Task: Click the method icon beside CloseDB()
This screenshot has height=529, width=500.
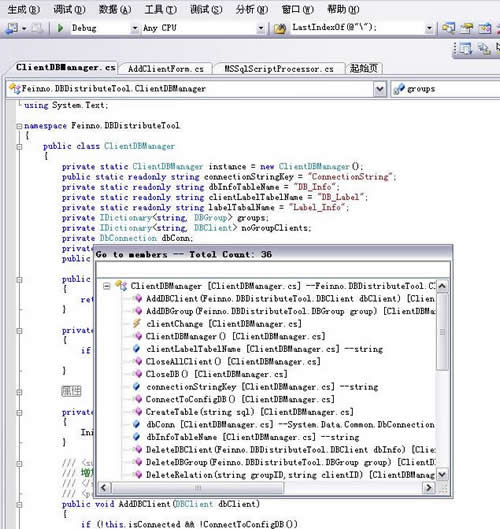Action: (138, 374)
